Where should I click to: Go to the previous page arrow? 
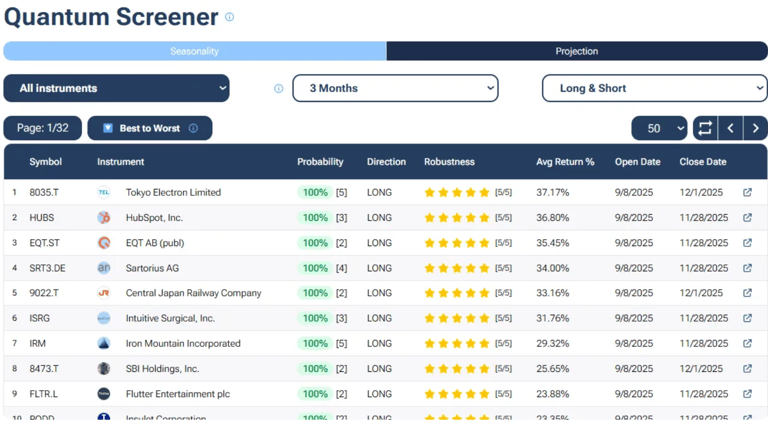click(x=730, y=128)
